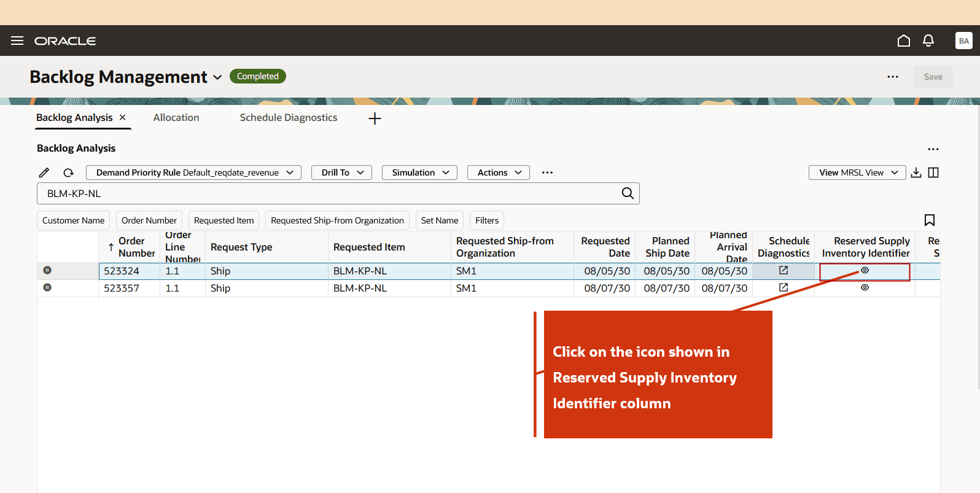Open Schedule Diagnostics link for order 523324
The height and width of the screenshot is (493, 980).
click(x=784, y=270)
